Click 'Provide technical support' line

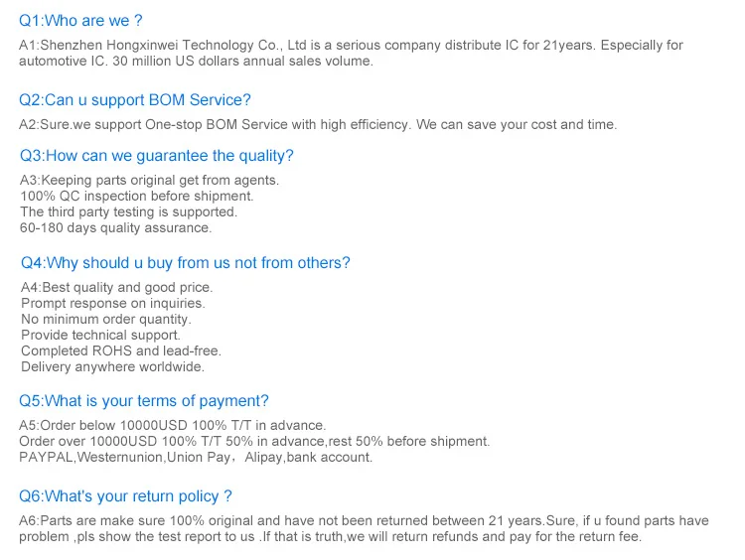point(100,336)
